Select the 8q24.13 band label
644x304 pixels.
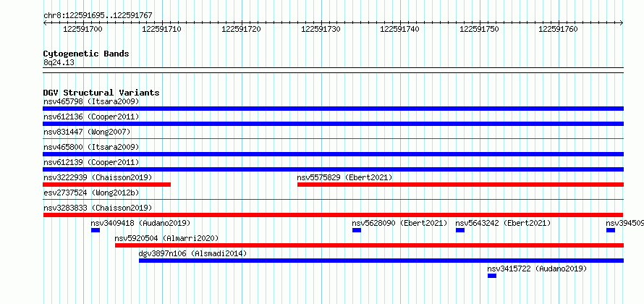pyautogui.click(x=59, y=62)
